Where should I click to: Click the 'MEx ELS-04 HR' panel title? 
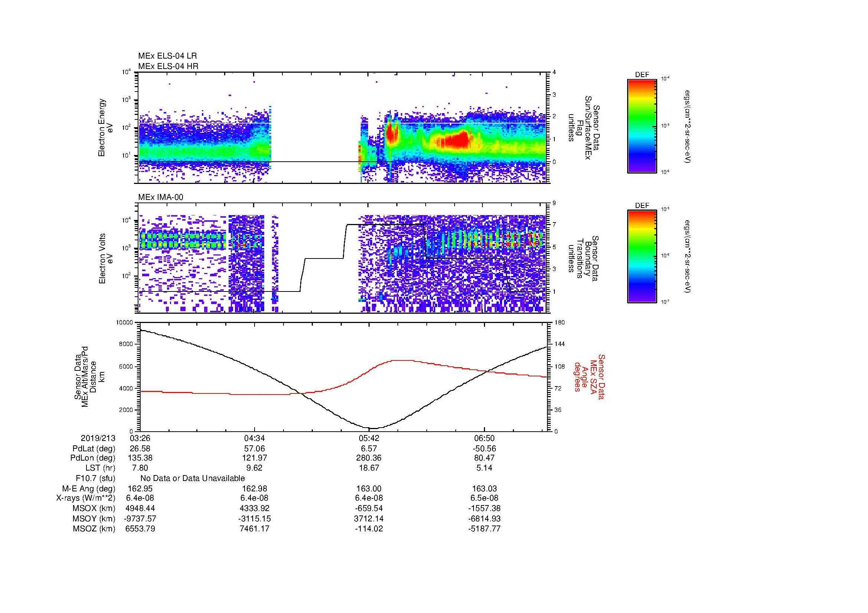(x=168, y=66)
